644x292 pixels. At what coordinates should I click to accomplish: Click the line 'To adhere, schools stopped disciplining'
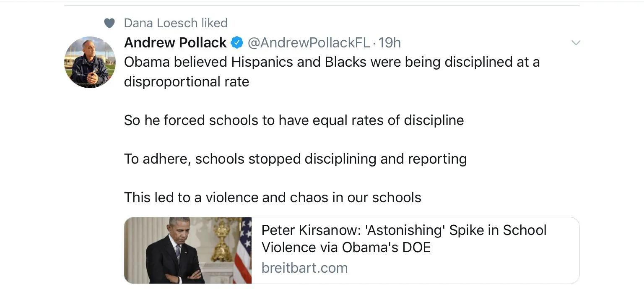(295, 159)
